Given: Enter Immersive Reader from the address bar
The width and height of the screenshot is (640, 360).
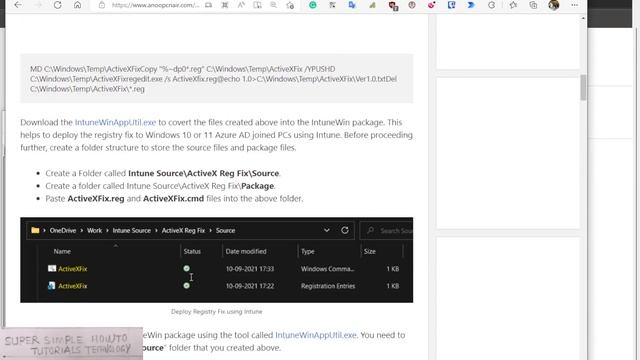Looking at the screenshot, I should pyautogui.click(x=258, y=5).
